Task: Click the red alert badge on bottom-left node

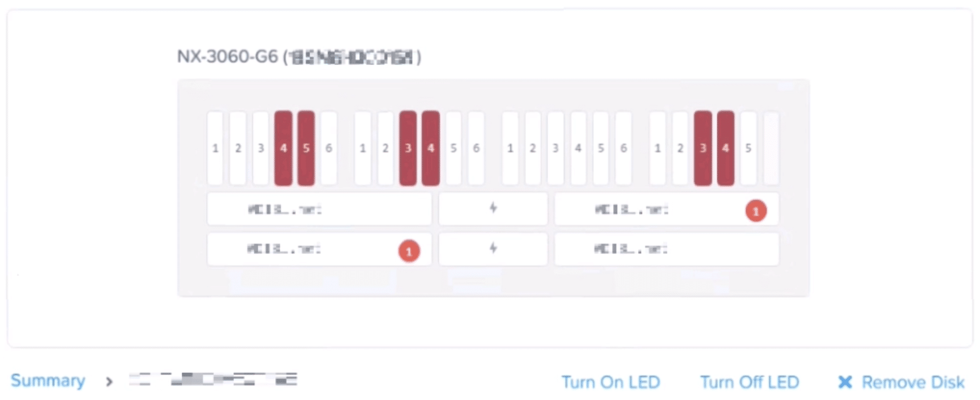Action: 409,251
